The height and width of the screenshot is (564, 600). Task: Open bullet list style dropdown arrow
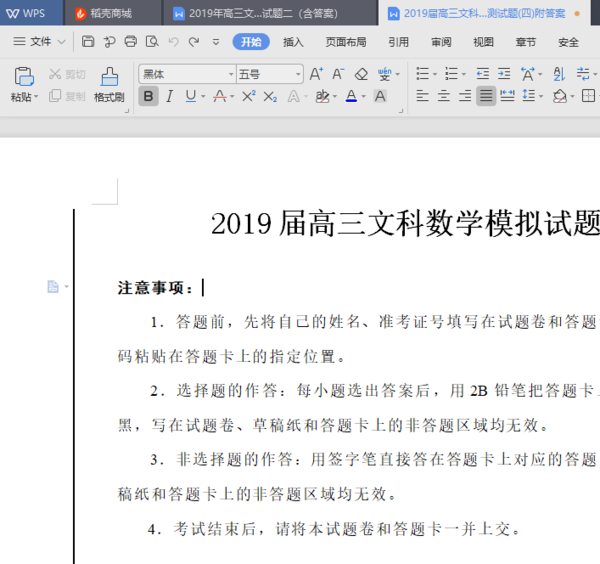[x=435, y=74]
